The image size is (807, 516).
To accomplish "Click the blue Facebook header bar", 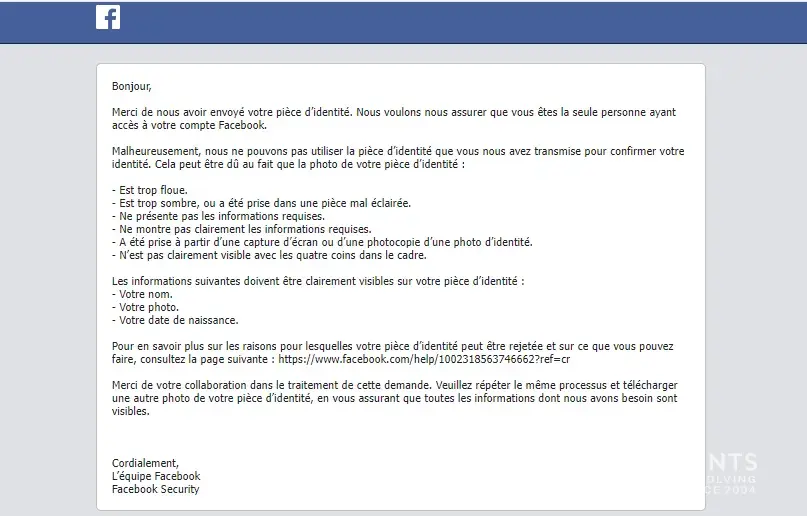I will coord(450,20).
